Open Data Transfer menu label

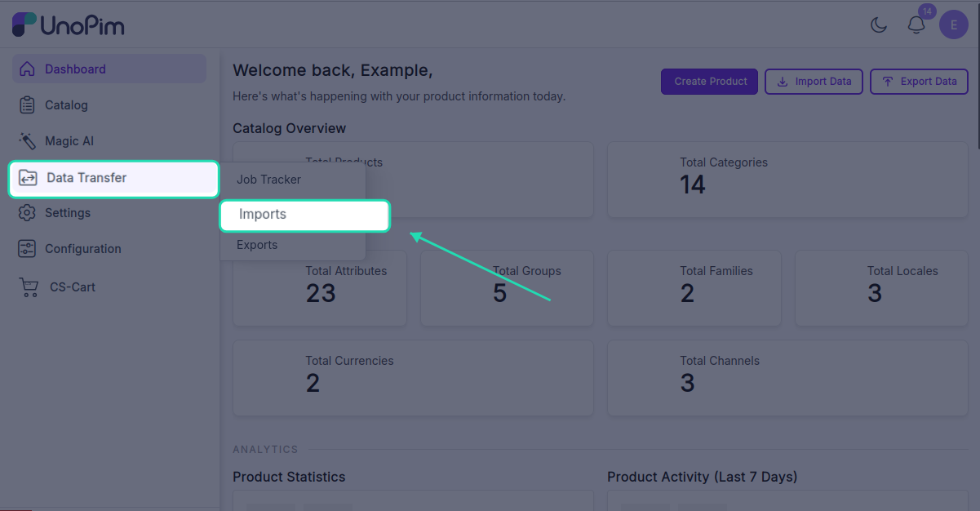(x=86, y=178)
